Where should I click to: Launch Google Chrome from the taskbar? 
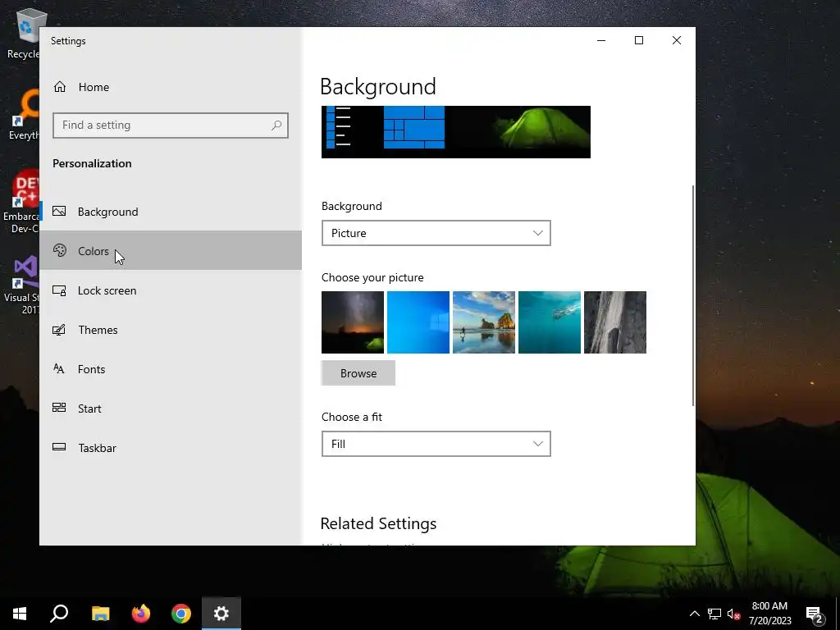pyautogui.click(x=181, y=614)
